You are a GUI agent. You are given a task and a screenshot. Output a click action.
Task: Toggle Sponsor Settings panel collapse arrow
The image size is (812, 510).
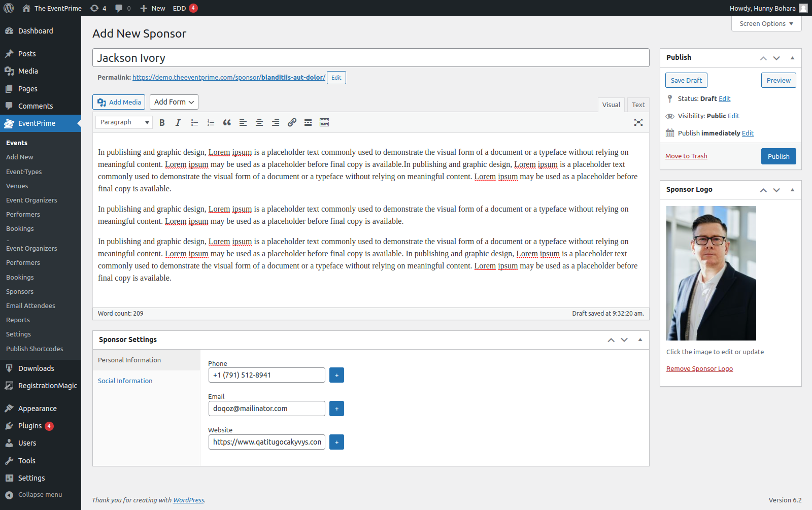point(640,340)
